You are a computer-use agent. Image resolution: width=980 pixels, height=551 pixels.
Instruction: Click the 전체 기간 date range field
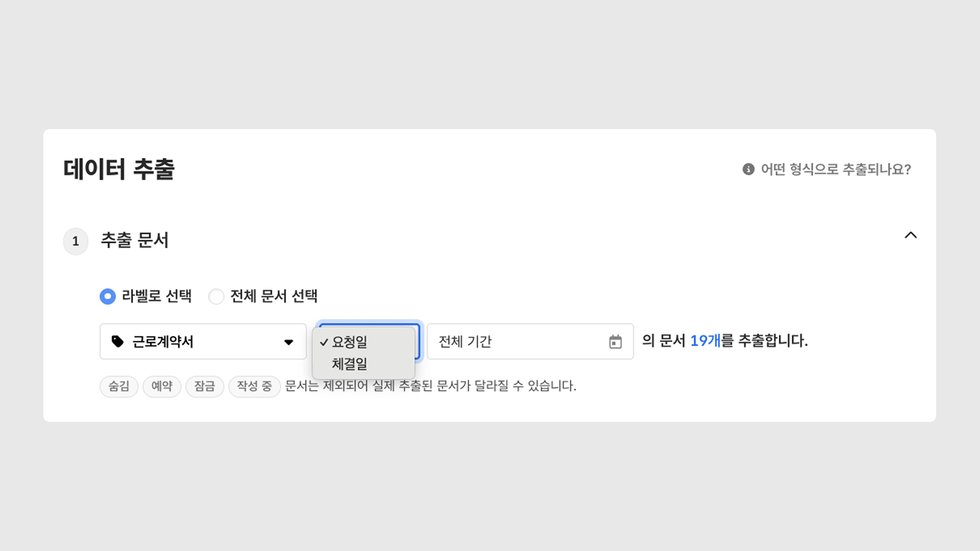(x=517, y=342)
